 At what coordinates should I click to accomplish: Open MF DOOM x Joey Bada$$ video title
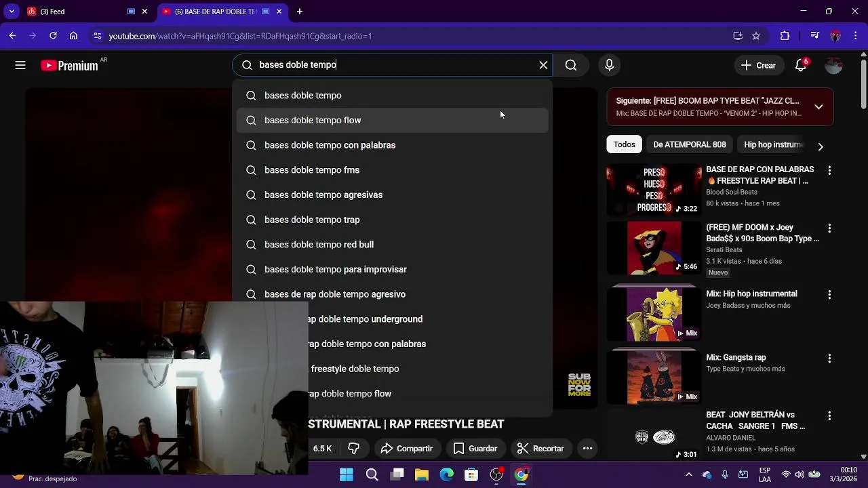click(762, 233)
